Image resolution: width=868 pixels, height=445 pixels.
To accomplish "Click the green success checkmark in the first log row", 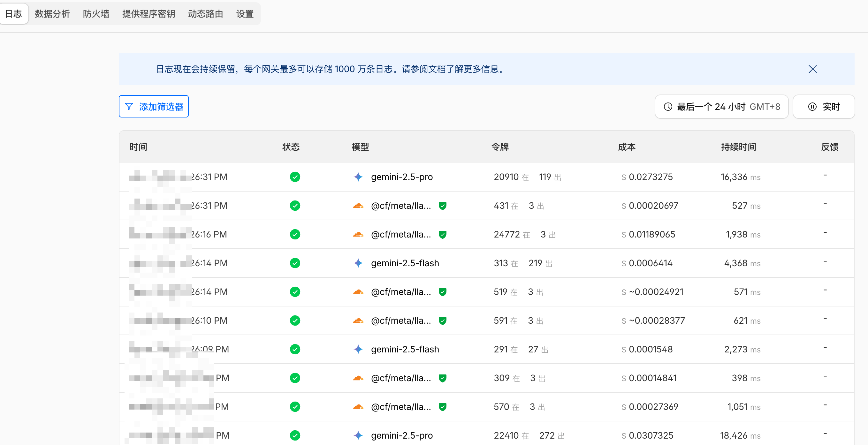I will pyautogui.click(x=295, y=177).
